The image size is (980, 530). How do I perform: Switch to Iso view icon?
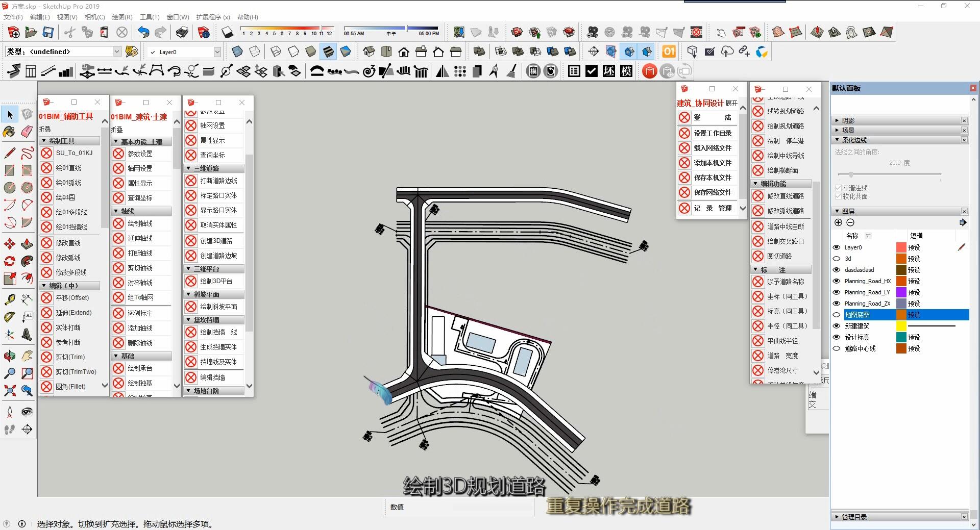pos(369,52)
